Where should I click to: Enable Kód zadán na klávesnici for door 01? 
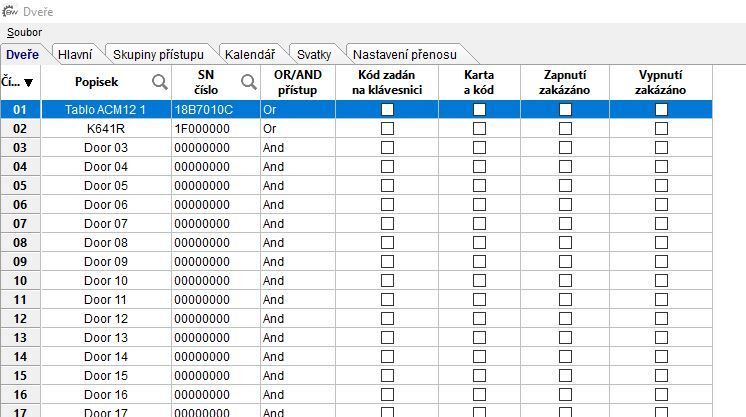[387, 109]
